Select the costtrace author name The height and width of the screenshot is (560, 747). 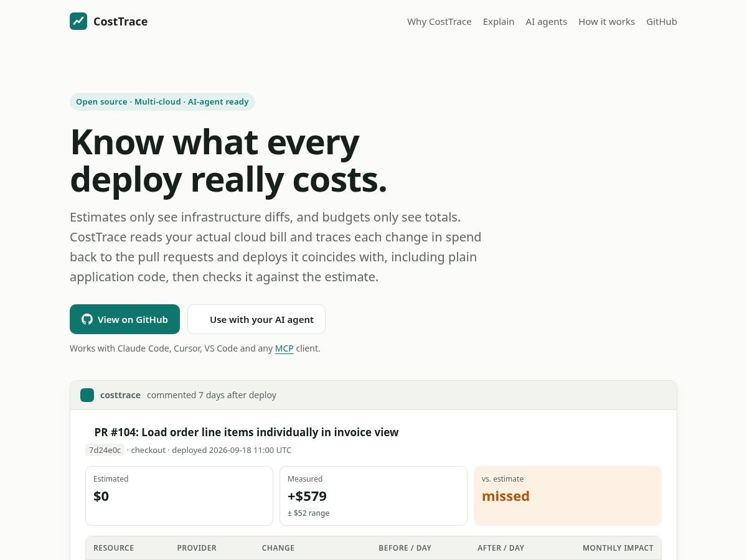point(120,395)
